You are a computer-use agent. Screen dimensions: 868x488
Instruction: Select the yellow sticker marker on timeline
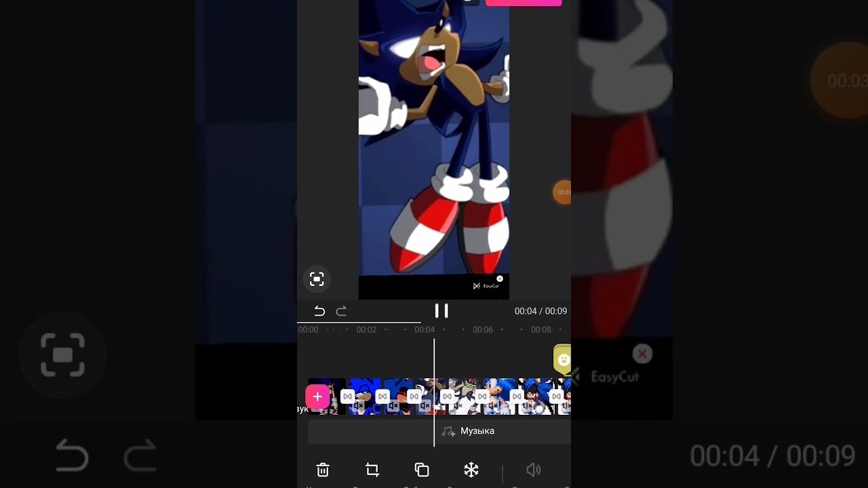coord(563,359)
